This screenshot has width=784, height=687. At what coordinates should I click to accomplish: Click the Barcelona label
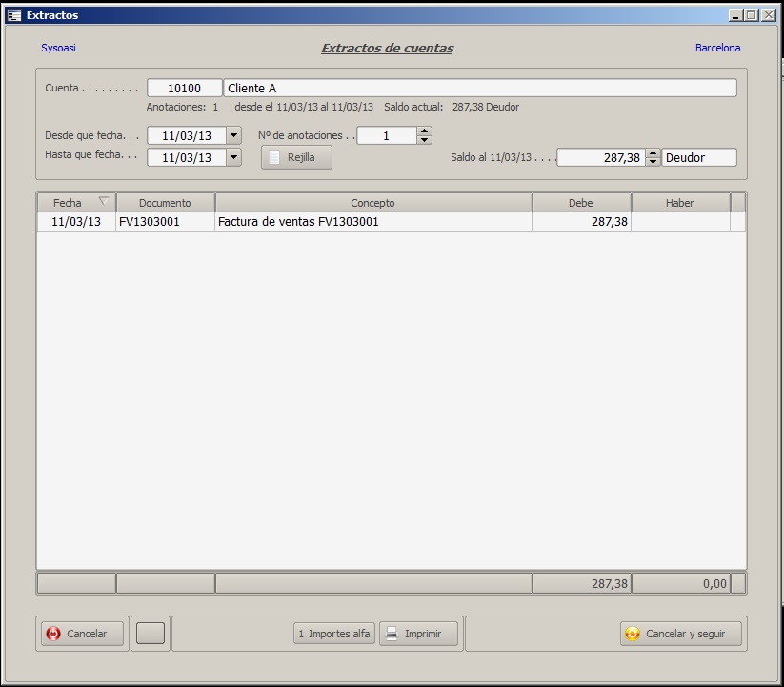pos(717,48)
